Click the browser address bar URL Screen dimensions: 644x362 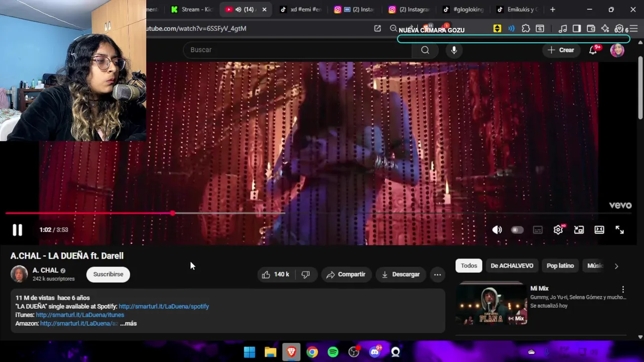point(196,29)
